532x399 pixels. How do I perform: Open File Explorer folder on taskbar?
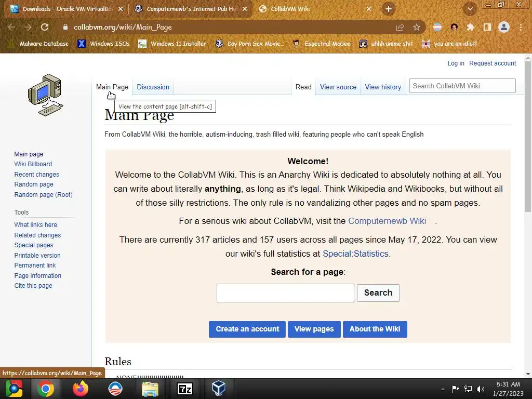pyautogui.click(x=150, y=389)
